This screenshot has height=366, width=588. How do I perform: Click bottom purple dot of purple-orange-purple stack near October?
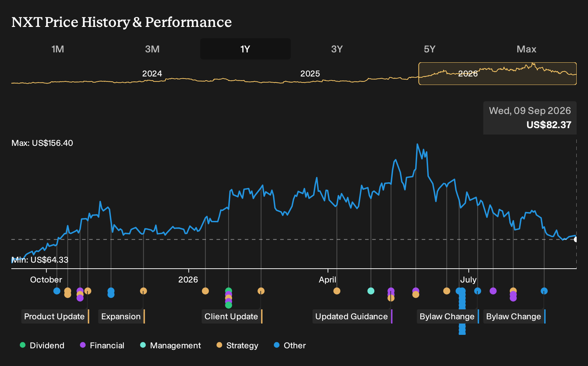point(80,298)
